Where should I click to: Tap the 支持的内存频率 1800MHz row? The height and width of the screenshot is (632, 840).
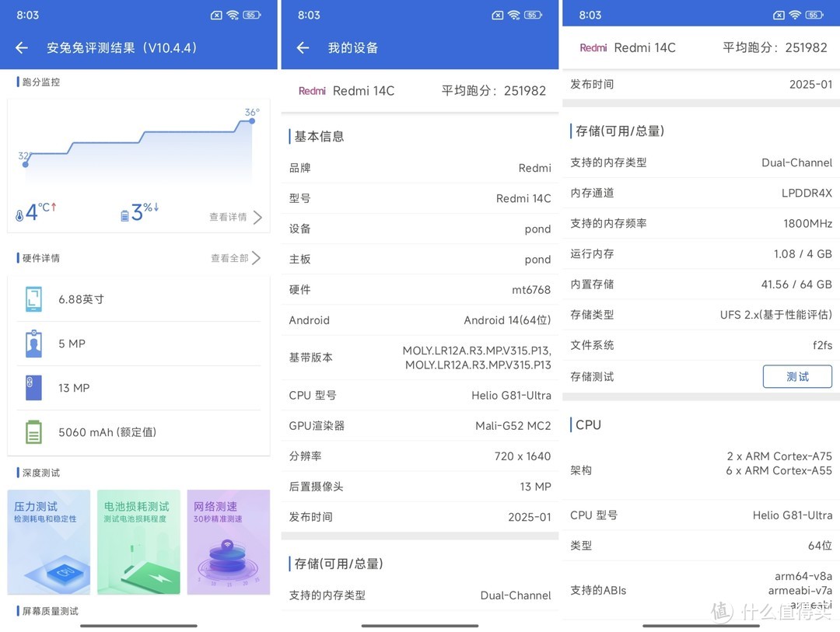point(702,223)
